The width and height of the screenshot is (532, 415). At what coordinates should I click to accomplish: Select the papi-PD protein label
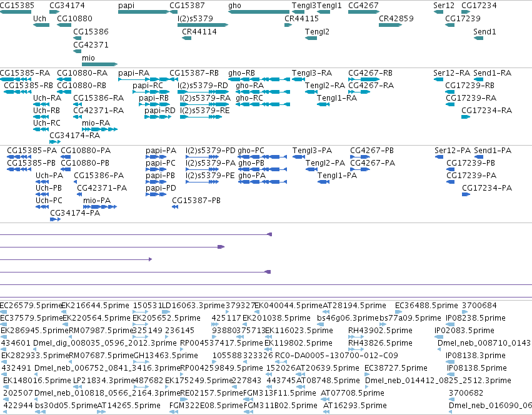tap(161, 188)
